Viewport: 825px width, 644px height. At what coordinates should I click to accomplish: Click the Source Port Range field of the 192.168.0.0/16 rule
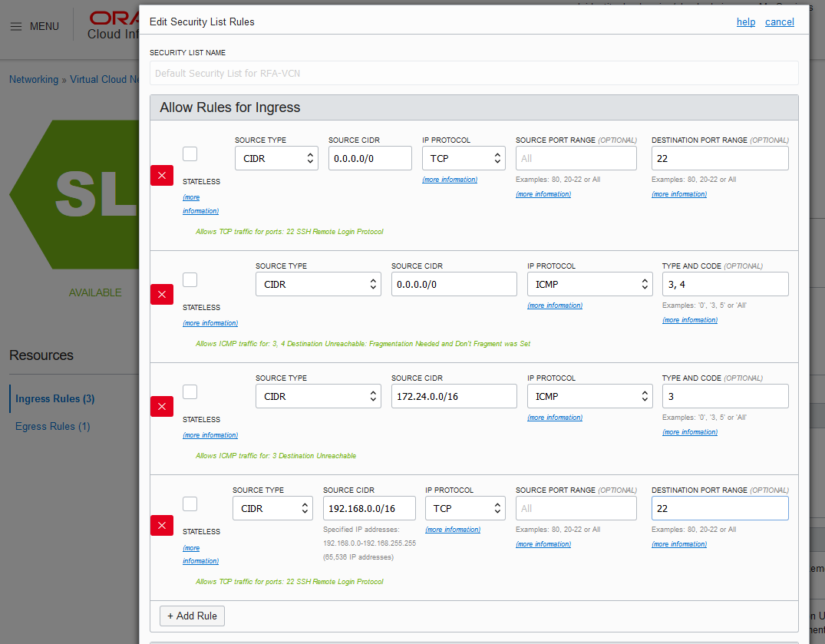[x=576, y=508]
